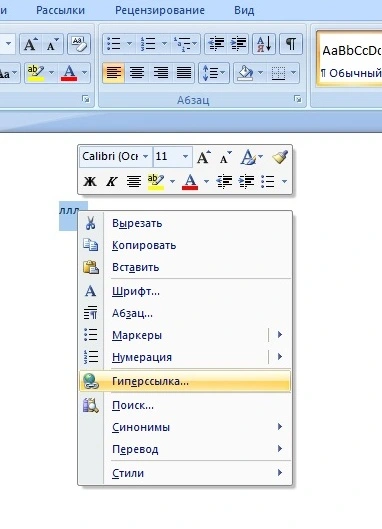Expand bullet style options in mini toolbar
Viewport: 382px width, 529px height.
point(284,182)
